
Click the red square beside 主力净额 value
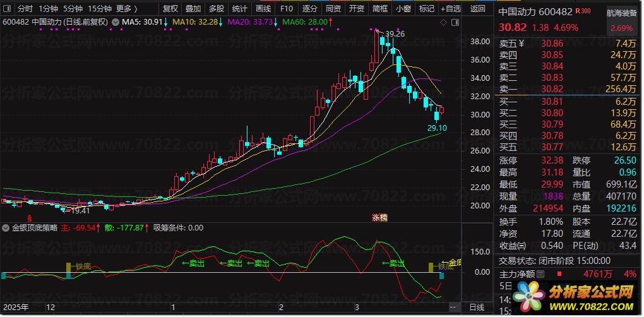(x=559, y=274)
